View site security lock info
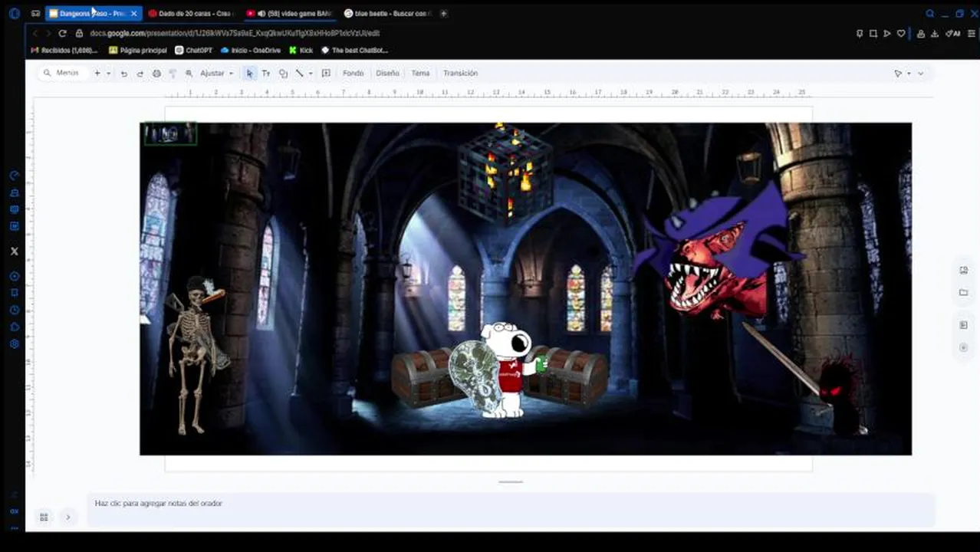Viewport: 980px width, 552px height. pos(79,33)
